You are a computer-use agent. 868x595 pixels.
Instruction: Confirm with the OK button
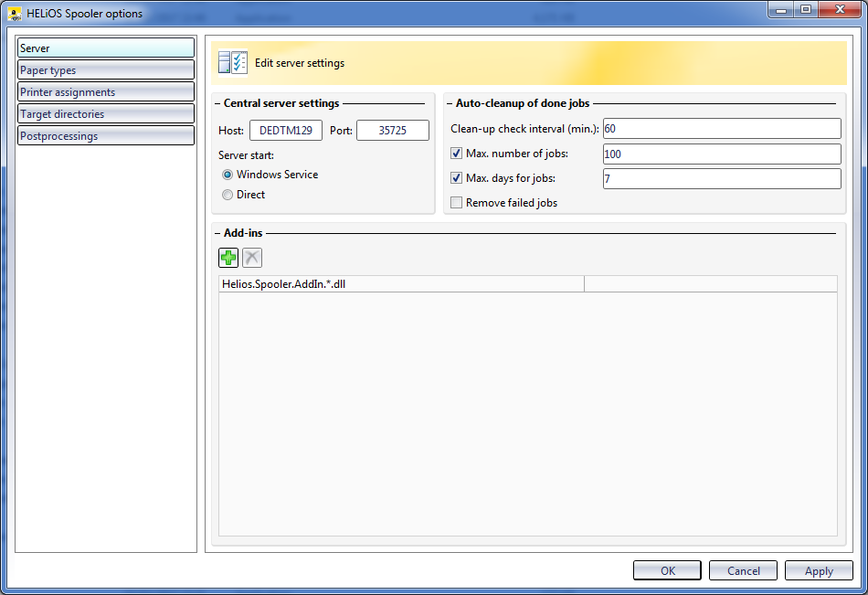coord(667,570)
